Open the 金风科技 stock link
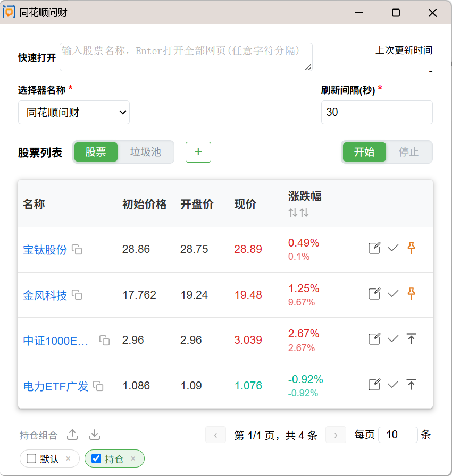The height and width of the screenshot is (476, 452). 45,295
